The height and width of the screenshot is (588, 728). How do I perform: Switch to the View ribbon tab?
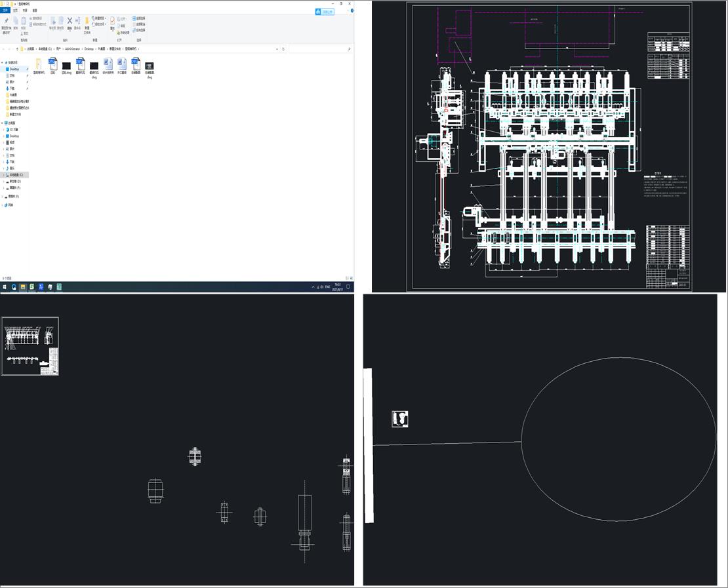pyautogui.click(x=35, y=10)
